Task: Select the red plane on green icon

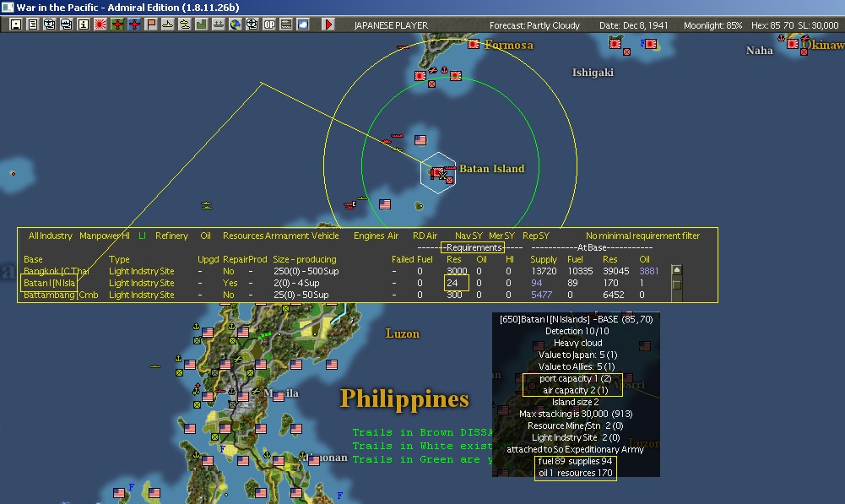Action: tap(117, 24)
